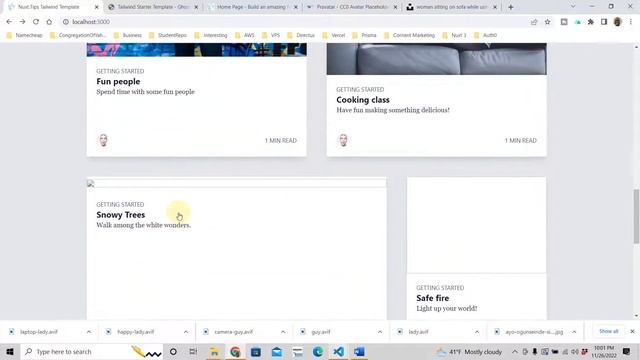Expand options for happy-lady.avif download
Image resolution: width=640 pixels, height=360 pixels.
tap(186, 332)
